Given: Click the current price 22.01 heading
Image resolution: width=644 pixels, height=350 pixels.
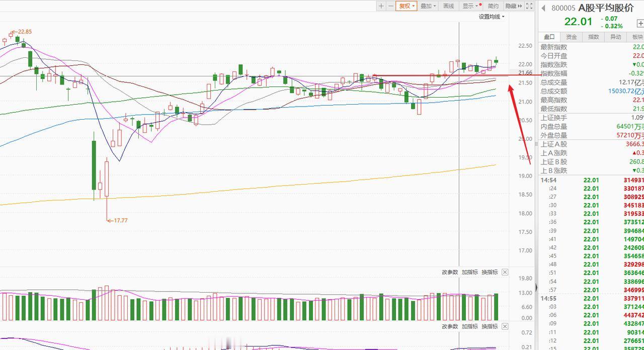Looking at the screenshot, I should click(x=579, y=22).
